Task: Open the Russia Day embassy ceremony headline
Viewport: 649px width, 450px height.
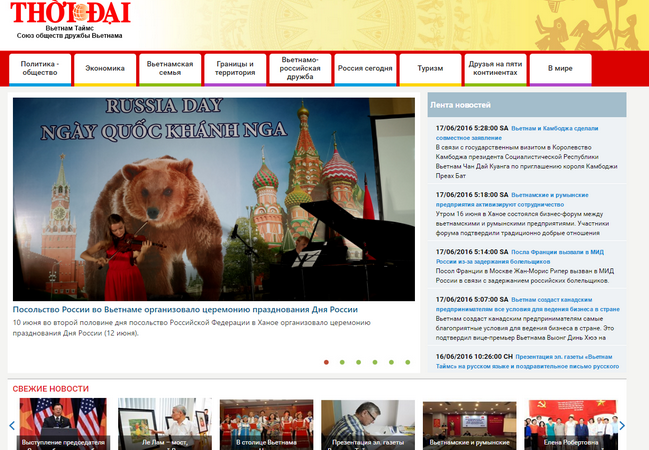Action: tap(185, 310)
